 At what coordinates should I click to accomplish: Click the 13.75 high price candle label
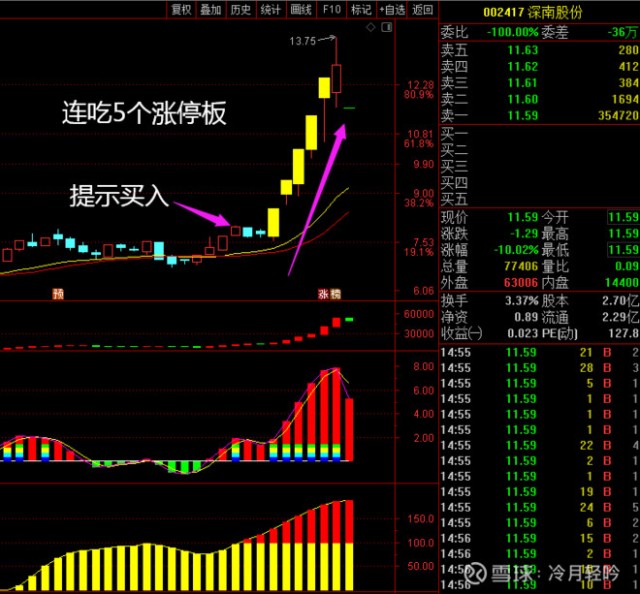[302, 41]
